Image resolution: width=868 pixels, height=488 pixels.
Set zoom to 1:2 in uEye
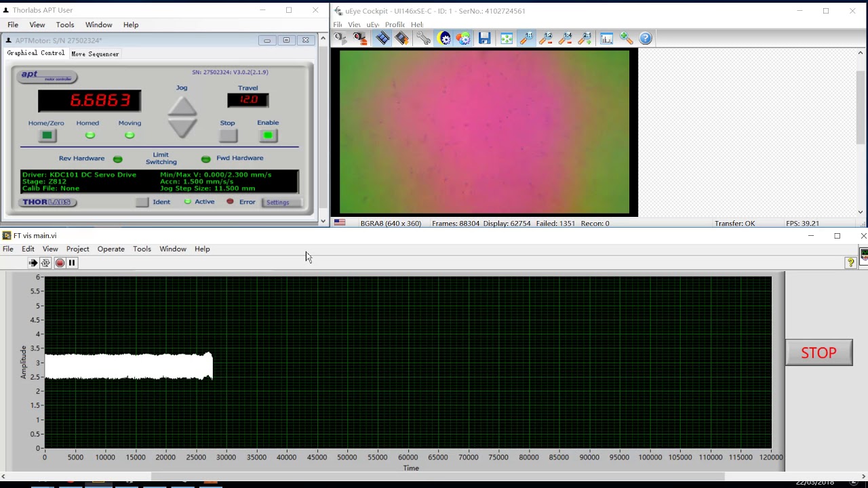click(x=546, y=39)
